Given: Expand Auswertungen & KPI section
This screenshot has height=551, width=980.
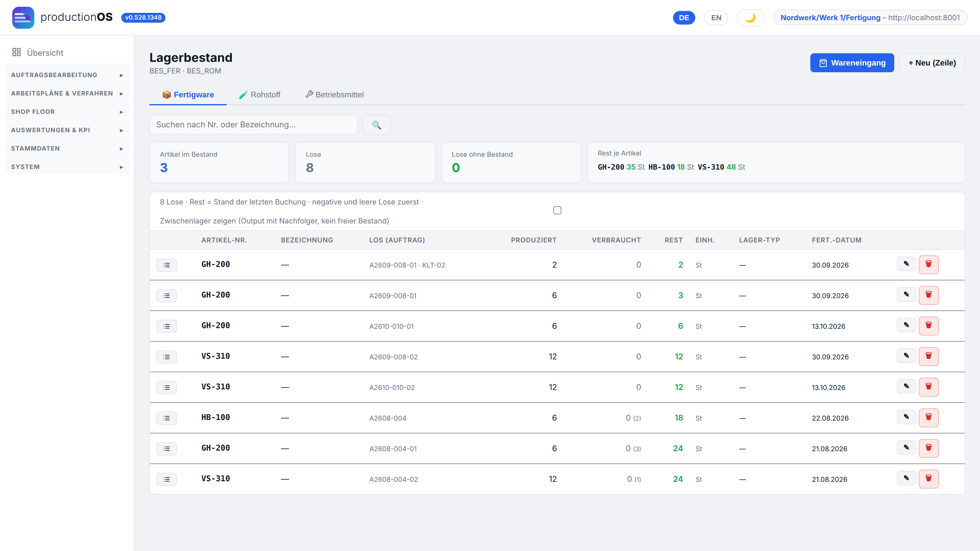Looking at the screenshot, I should pos(67,130).
